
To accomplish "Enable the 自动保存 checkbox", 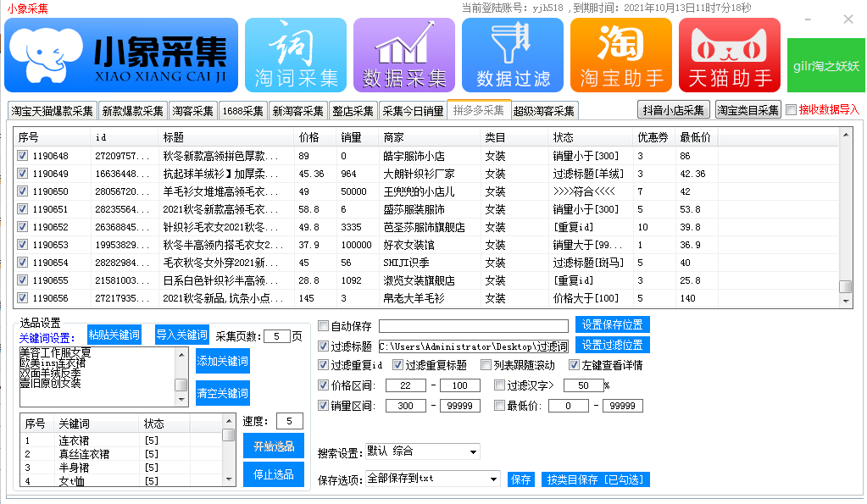I will [x=324, y=325].
